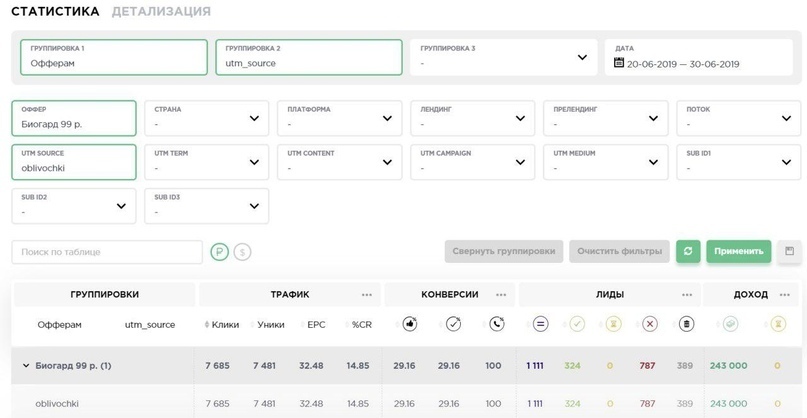Sort by the red rejected leads icon
Viewport: 807px width, 418px height.
[x=650, y=324]
